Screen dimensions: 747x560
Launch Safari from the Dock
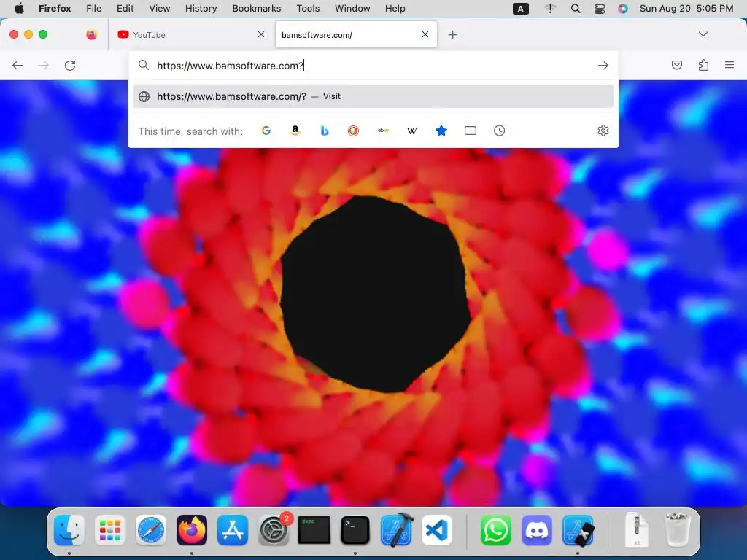point(151,530)
